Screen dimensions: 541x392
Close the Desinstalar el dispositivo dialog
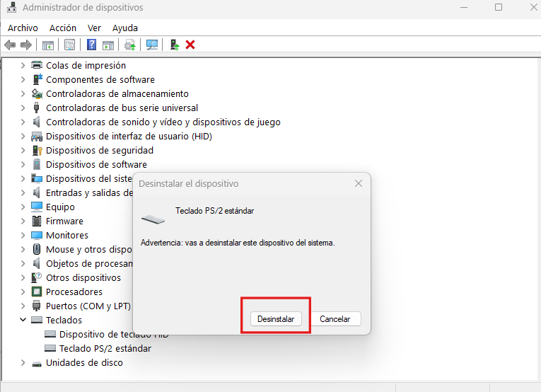359,183
